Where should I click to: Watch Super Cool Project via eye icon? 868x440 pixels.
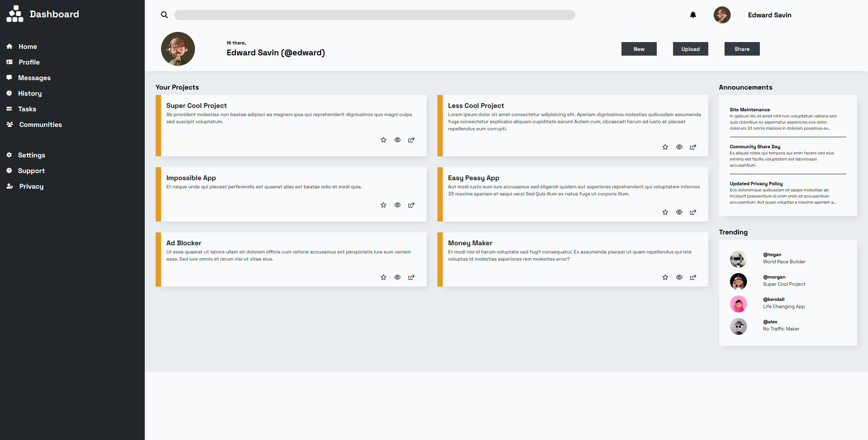point(397,140)
